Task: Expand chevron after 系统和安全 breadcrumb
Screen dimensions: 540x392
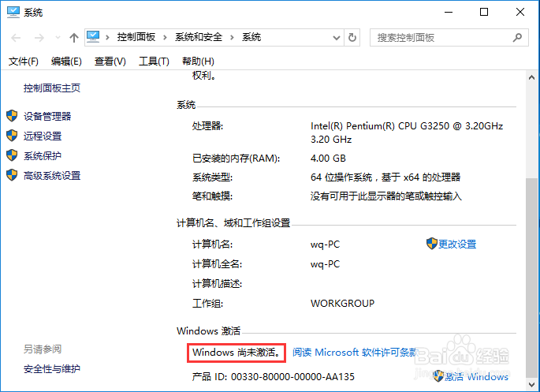Action: (232, 37)
